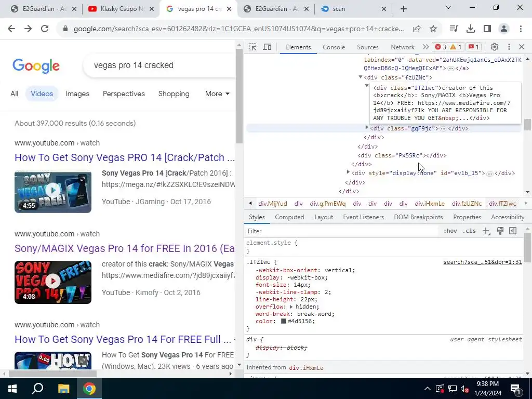Close the Klasky Csupo YouTube tab
The image size is (532, 399).
(x=152, y=9)
